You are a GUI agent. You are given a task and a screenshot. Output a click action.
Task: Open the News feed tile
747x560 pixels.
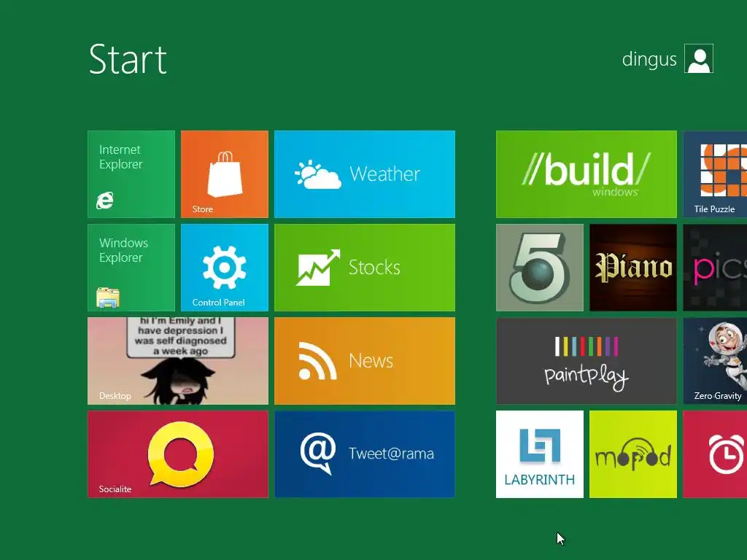[365, 361]
